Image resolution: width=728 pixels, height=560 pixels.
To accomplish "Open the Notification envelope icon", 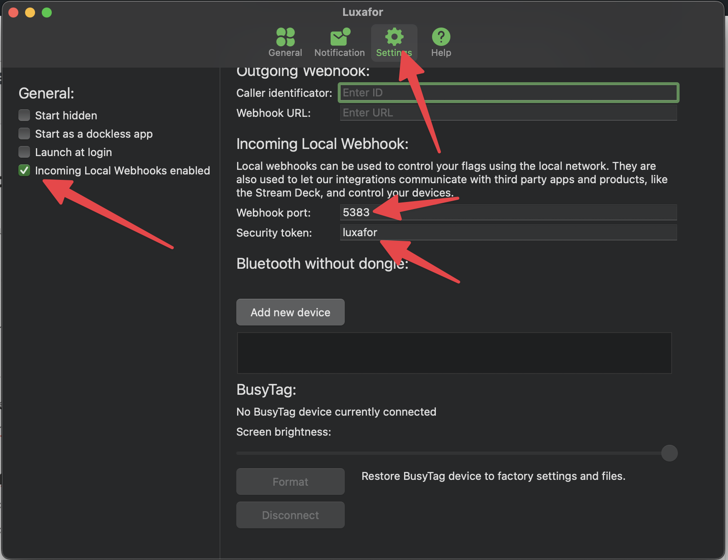I will coord(339,38).
